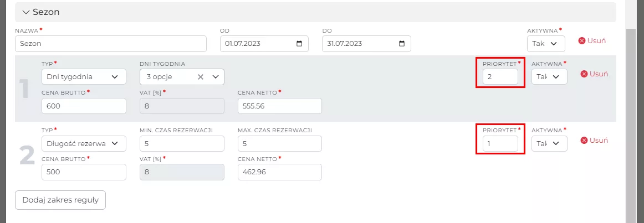The image size is (644, 223).
Task: Open rule 2 Typ dropdown
Action: [84, 143]
